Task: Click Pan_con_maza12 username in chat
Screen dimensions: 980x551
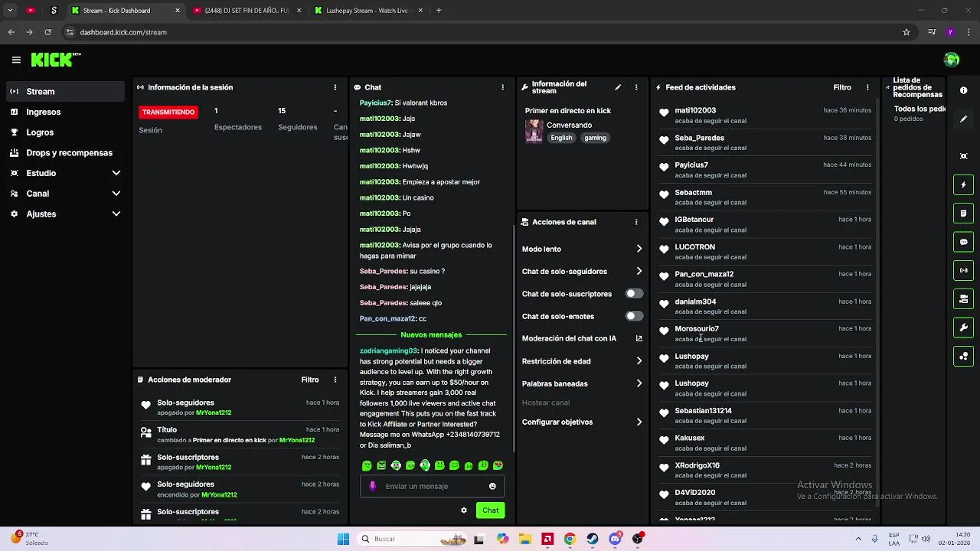Action: [x=387, y=318]
